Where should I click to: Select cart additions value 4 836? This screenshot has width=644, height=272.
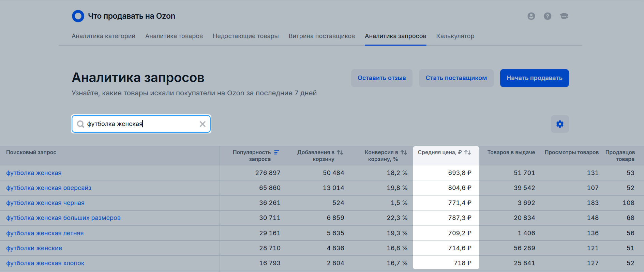tap(335, 248)
